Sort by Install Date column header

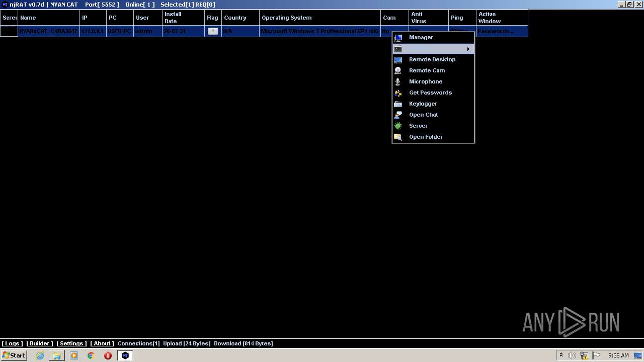(183, 18)
